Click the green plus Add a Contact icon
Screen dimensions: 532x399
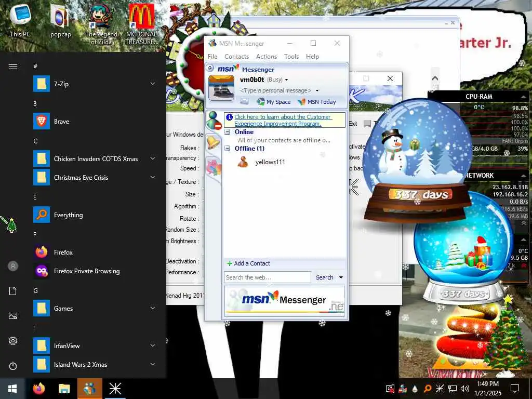pos(230,263)
